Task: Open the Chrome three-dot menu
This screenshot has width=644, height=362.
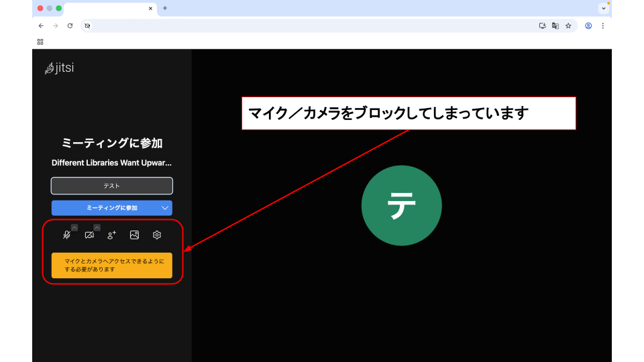Action: pyautogui.click(x=602, y=25)
